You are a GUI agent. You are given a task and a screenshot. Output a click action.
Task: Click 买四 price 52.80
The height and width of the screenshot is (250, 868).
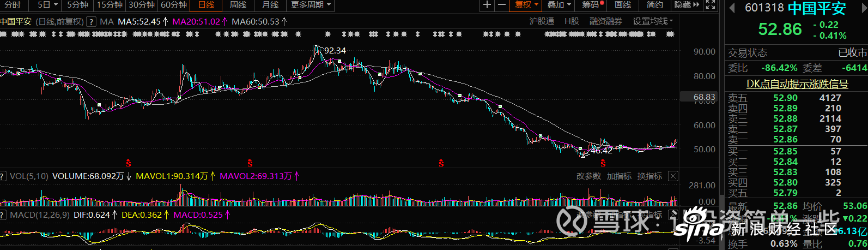click(x=785, y=183)
